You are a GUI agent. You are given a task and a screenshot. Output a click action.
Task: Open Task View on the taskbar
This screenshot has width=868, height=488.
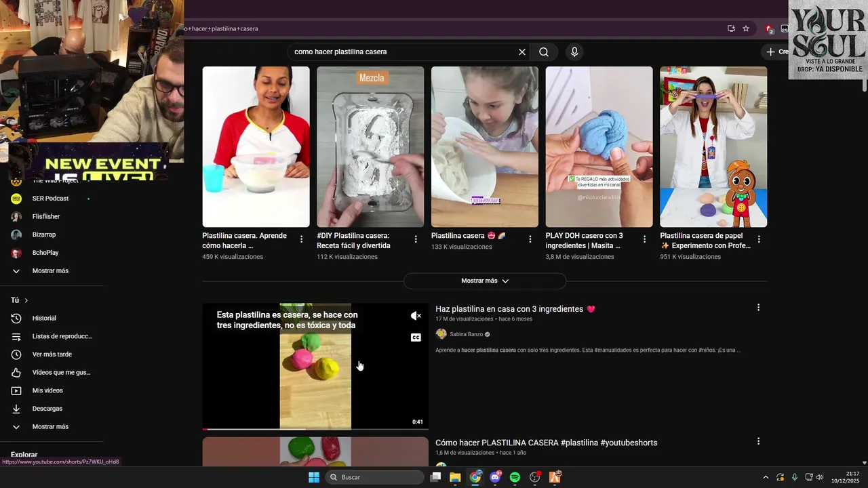coord(436,477)
